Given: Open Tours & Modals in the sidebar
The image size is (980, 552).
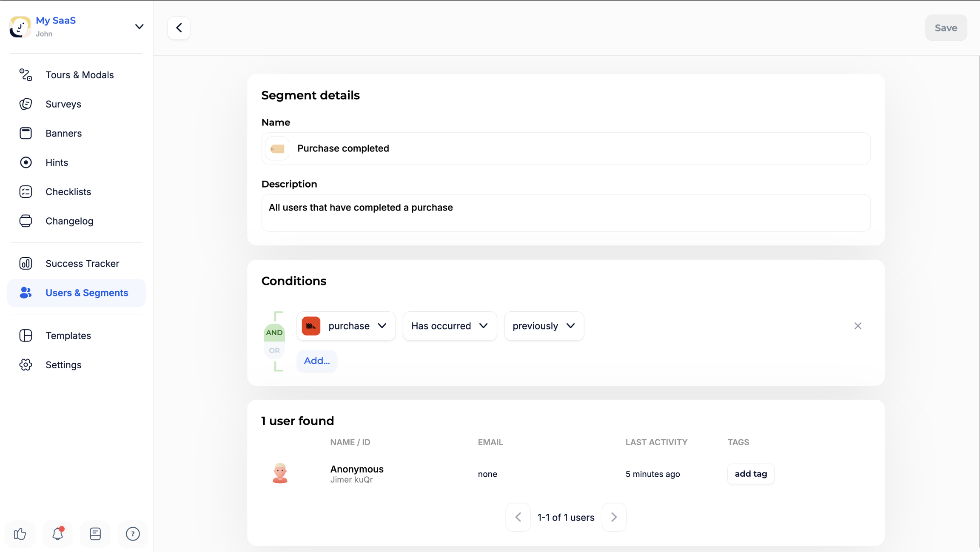Looking at the screenshot, I should 80,75.
